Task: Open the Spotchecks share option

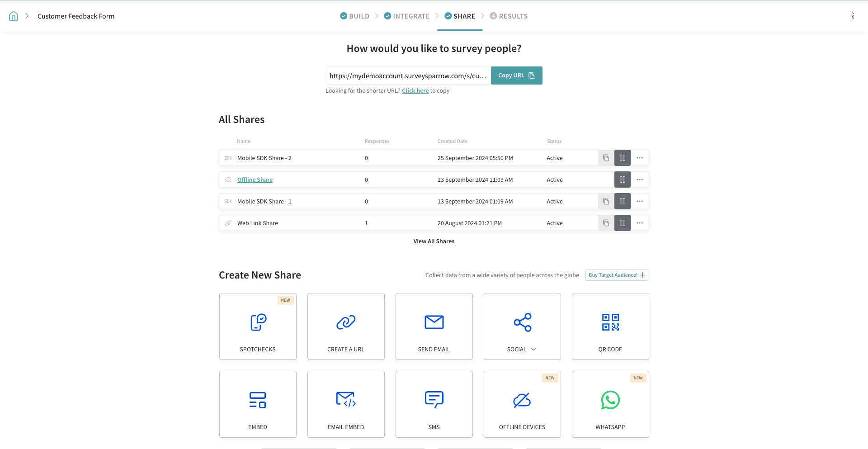Action: pyautogui.click(x=258, y=326)
